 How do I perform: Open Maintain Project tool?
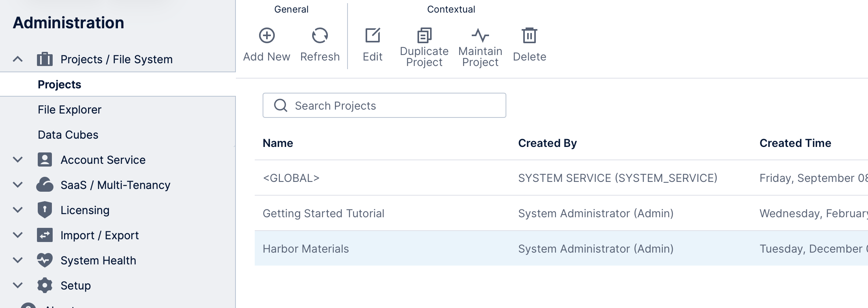pos(480,36)
